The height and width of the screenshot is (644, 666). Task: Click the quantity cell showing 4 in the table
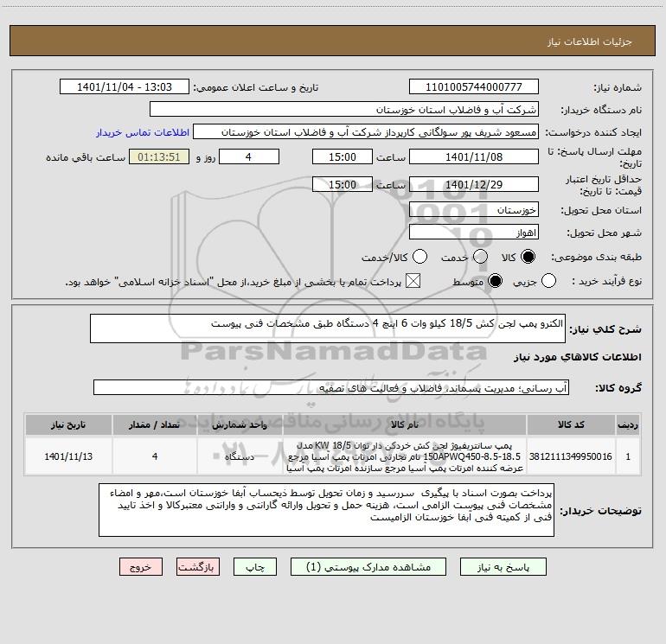click(x=155, y=456)
